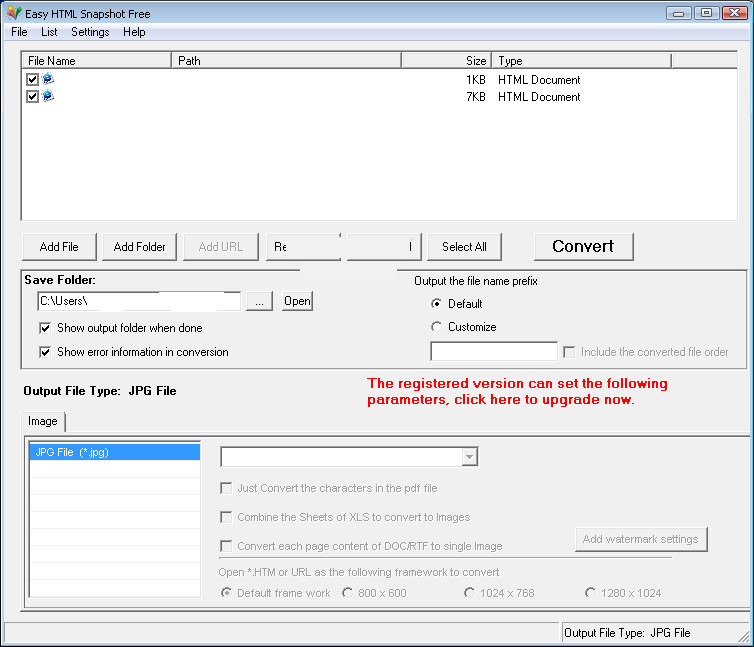Choose the Default frame work radio button
The height and width of the screenshot is (647, 754).
226,593
